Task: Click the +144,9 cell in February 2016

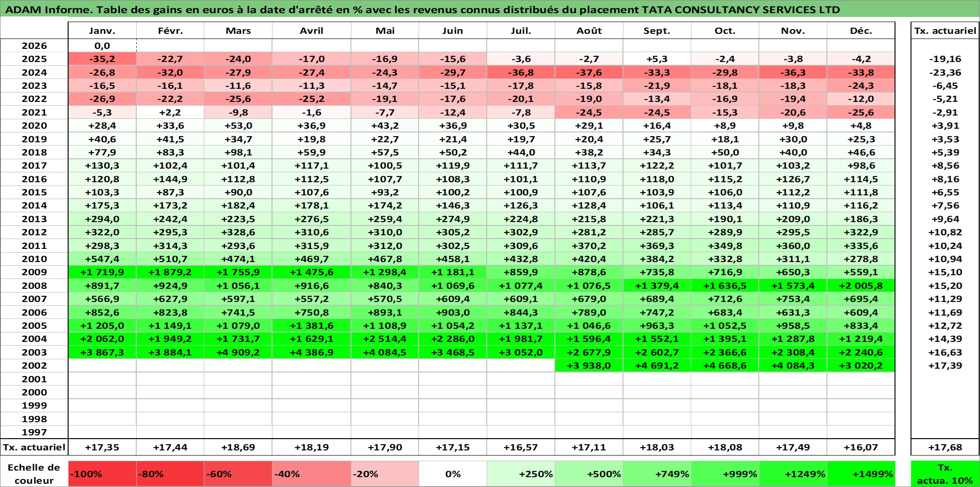Action: click(171, 179)
